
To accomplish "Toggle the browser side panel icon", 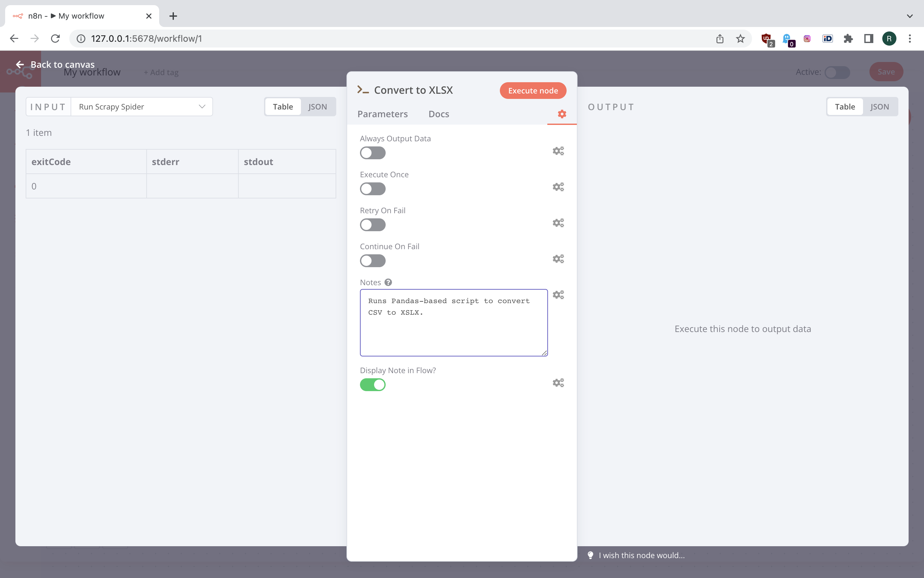I will click(868, 39).
